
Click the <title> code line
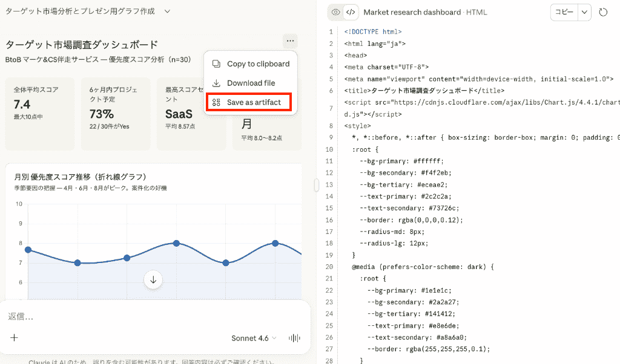[x=424, y=91]
